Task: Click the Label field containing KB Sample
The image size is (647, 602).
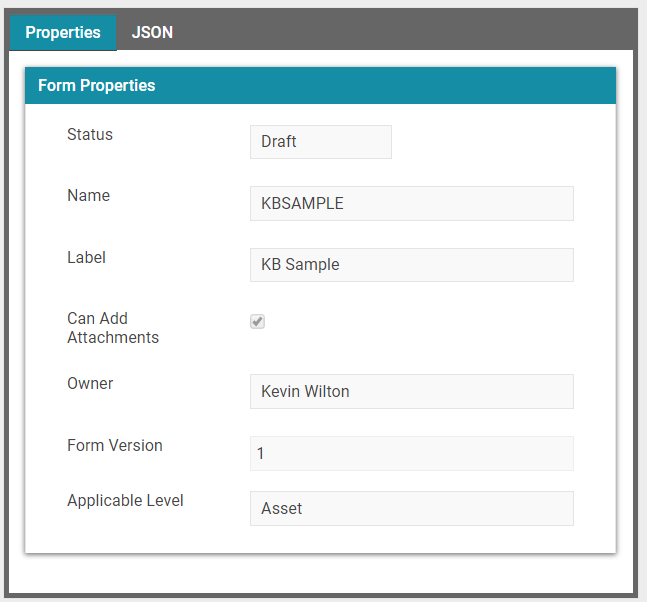Action: [412, 264]
